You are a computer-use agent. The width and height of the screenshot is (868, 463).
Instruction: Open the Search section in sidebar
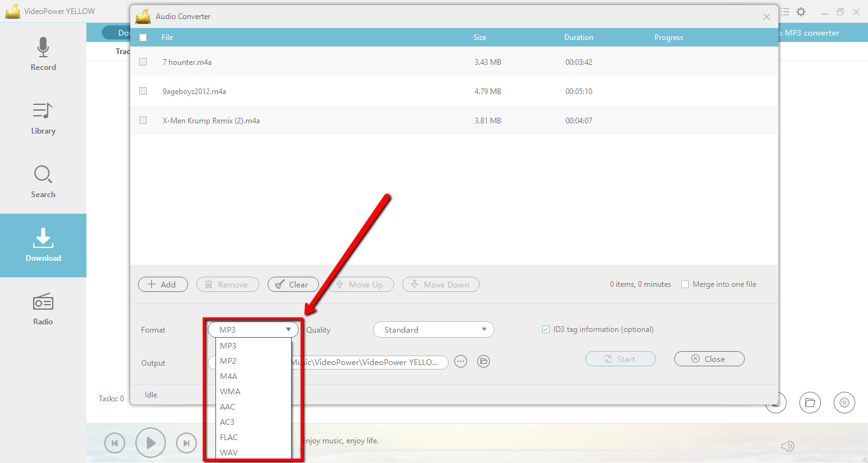(x=43, y=181)
